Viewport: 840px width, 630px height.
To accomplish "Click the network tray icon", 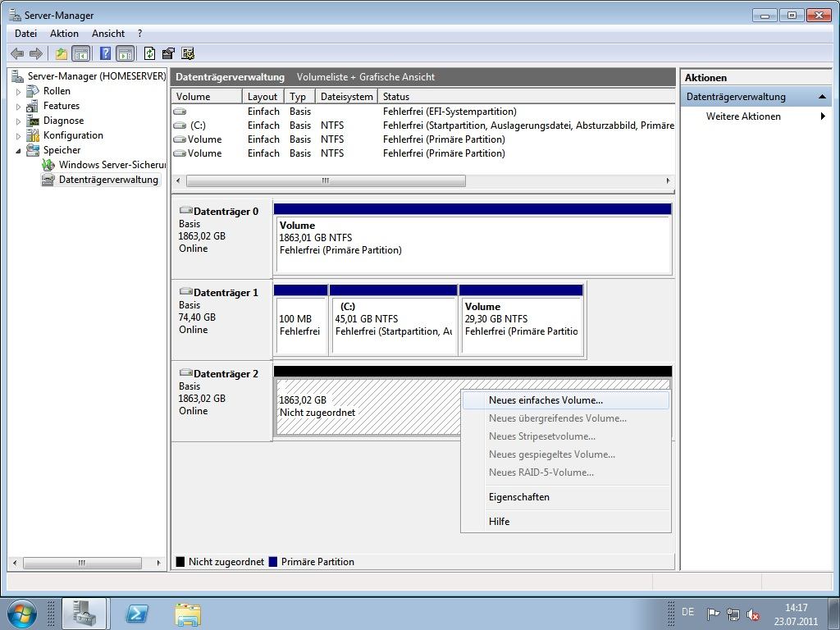I will click(x=733, y=614).
